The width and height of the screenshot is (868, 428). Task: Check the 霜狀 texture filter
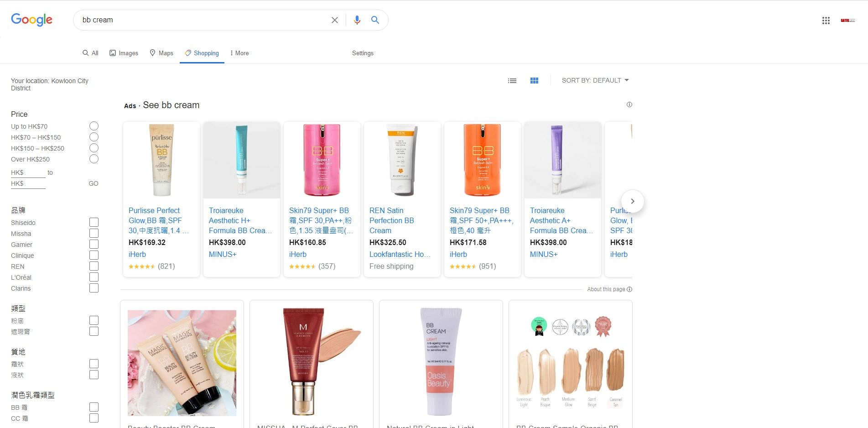pos(94,364)
